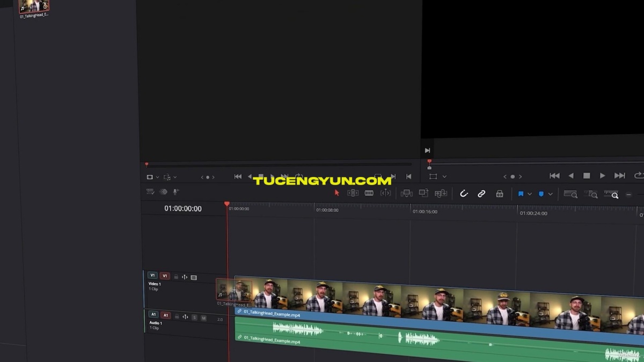Click the Custom Zoom magnifier icon
This screenshot has width=644, height=362.
pos(611,194)
